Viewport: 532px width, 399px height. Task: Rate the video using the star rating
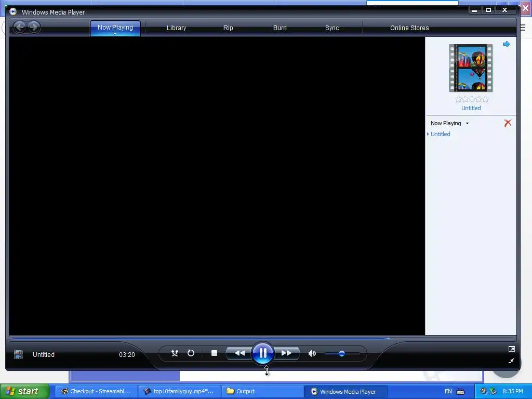click(x=472, y=99)
